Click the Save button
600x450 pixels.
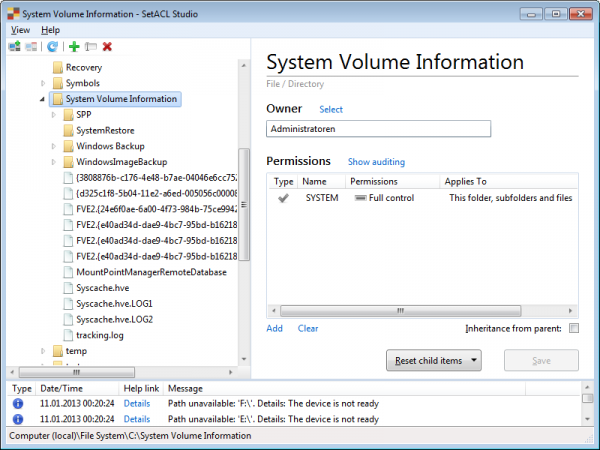(541, 360)
